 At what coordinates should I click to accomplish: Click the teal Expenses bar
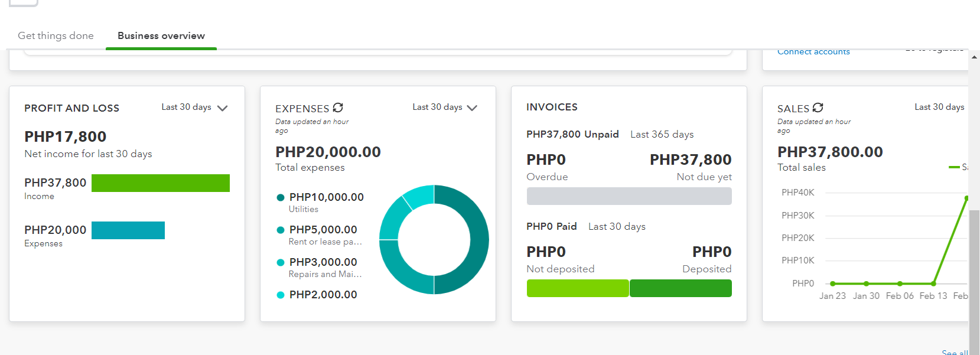click(x=128, y=230)
